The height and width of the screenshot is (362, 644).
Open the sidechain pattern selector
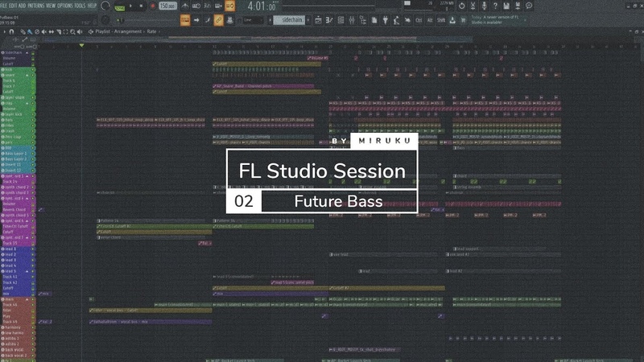289,20
